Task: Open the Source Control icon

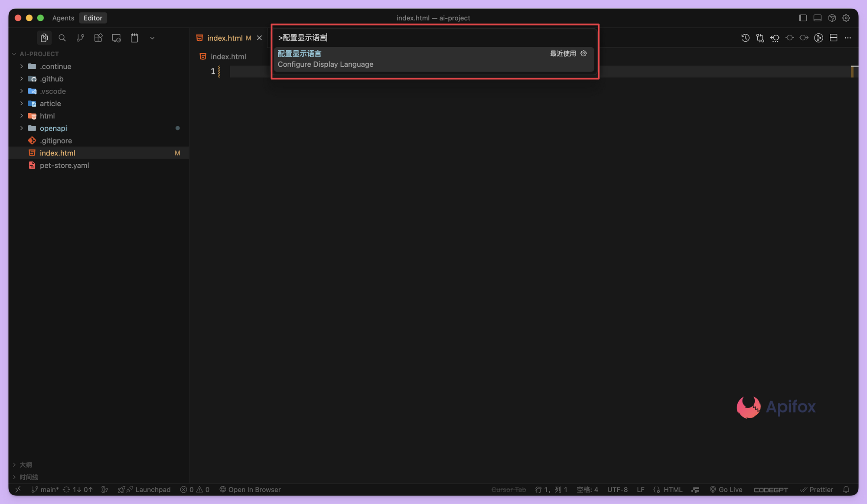Action: pos(80,38)
